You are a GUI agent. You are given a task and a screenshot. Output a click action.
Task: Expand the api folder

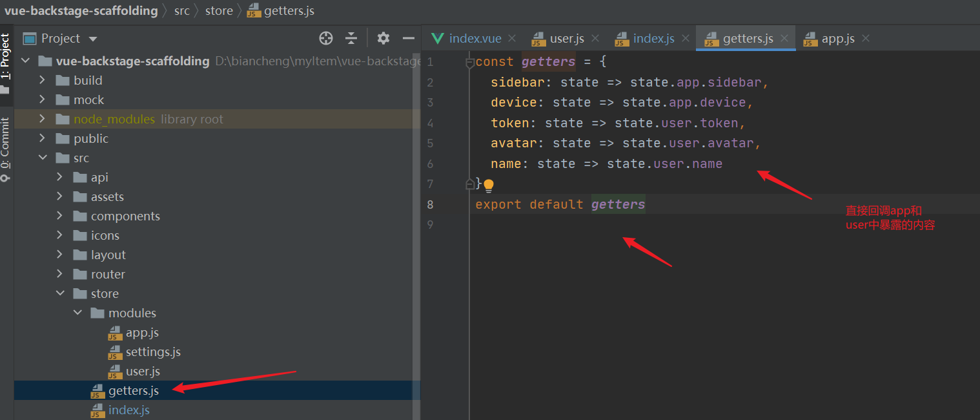60,177
